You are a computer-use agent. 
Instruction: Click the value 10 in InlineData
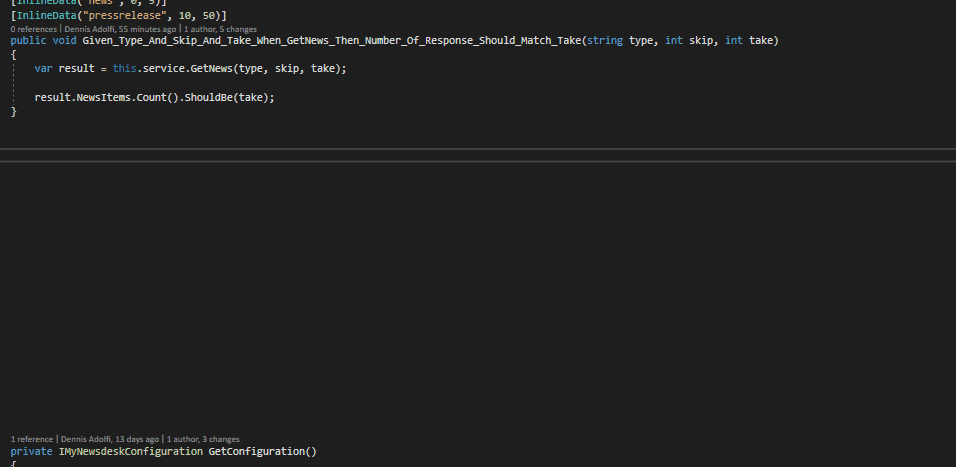pos(185,16)
